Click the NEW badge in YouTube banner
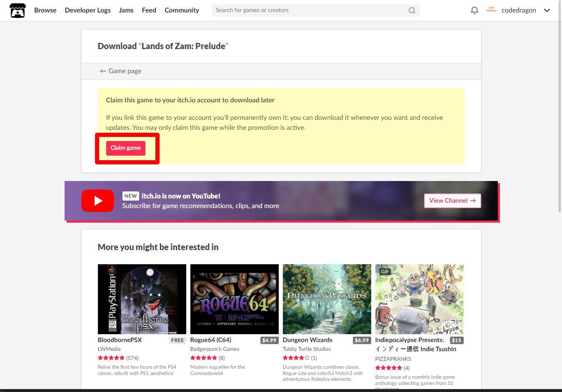562x392 pixels. 130,196
